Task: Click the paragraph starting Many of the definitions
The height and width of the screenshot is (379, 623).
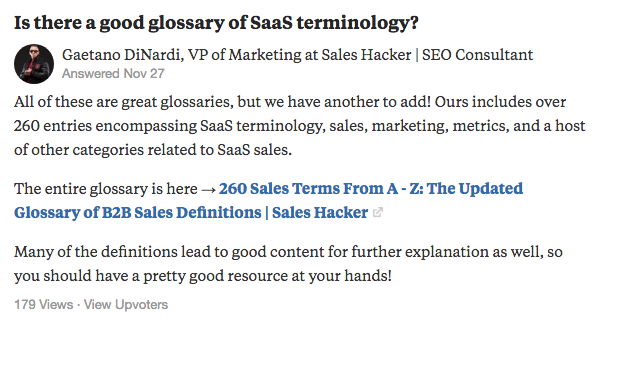Action: tap(288, 264)
